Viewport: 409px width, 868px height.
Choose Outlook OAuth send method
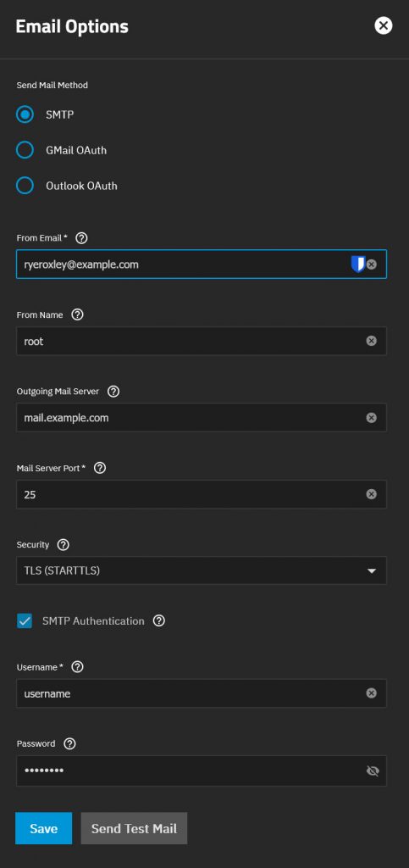pyautogui.click(x=25, y=186)
